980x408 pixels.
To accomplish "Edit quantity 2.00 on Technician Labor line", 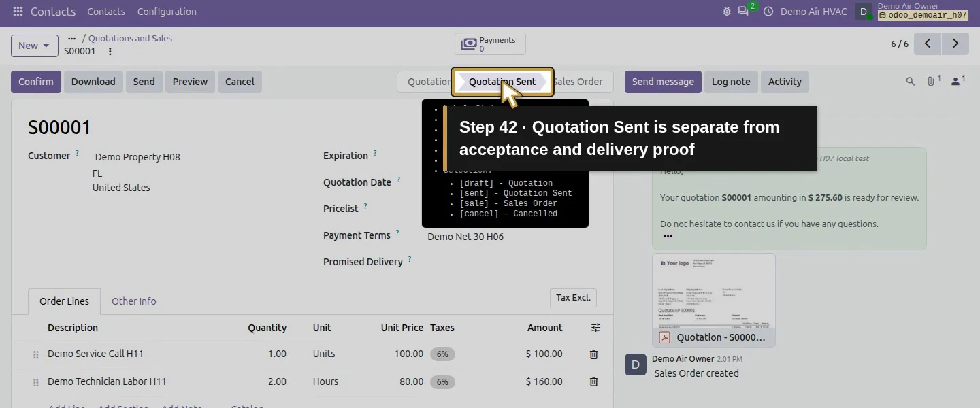I will 277,381.
